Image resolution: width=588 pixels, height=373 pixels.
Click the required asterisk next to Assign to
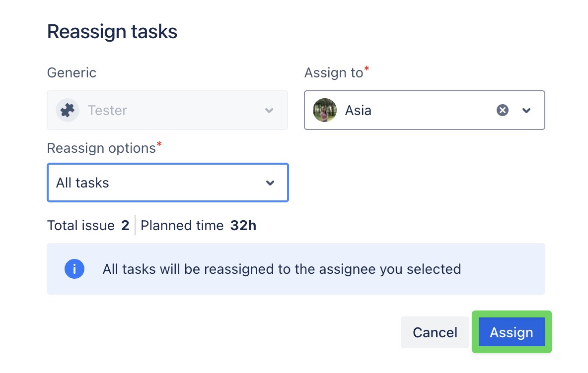[x=368, y=68]
